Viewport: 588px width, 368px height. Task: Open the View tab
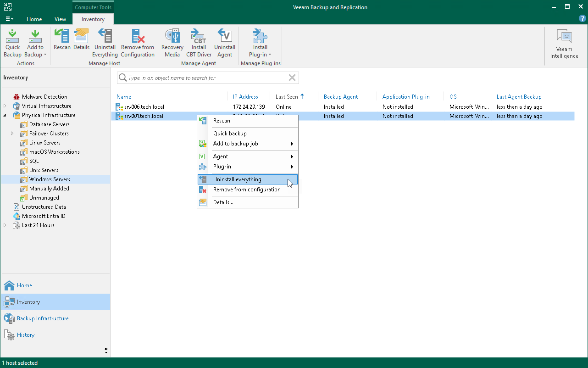(x=60, y=19)
